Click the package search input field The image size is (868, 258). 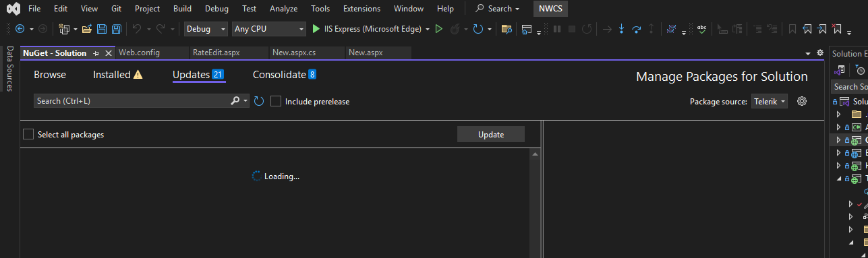[x=132, y=101]
